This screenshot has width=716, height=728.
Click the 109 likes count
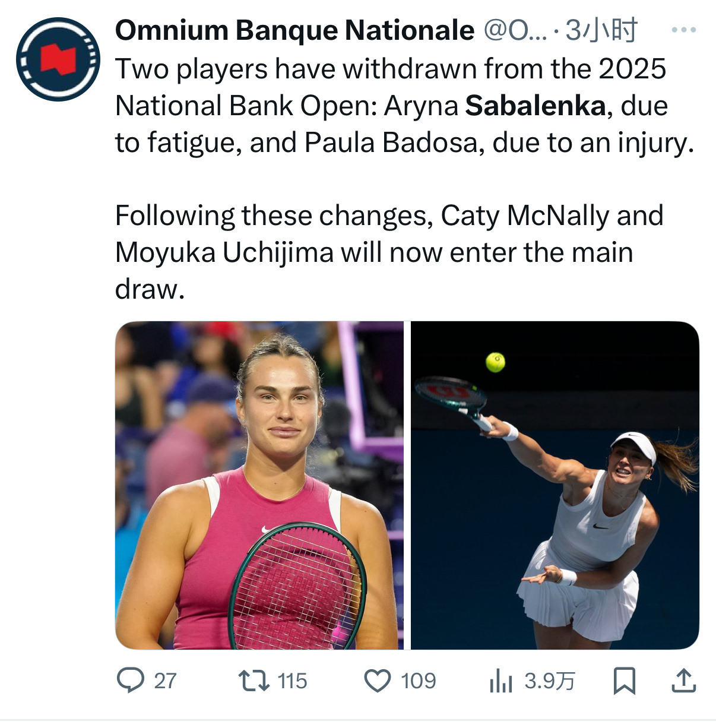[x=418, y=681]
